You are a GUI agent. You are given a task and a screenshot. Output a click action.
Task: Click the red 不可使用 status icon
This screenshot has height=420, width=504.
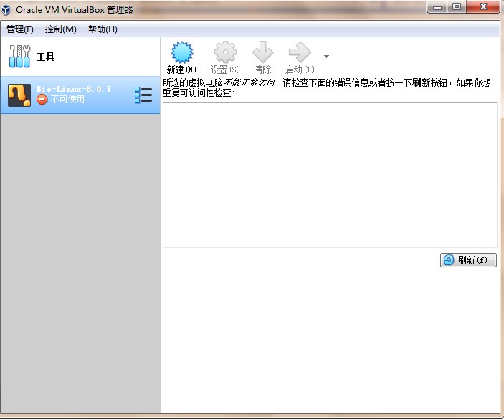42,100
